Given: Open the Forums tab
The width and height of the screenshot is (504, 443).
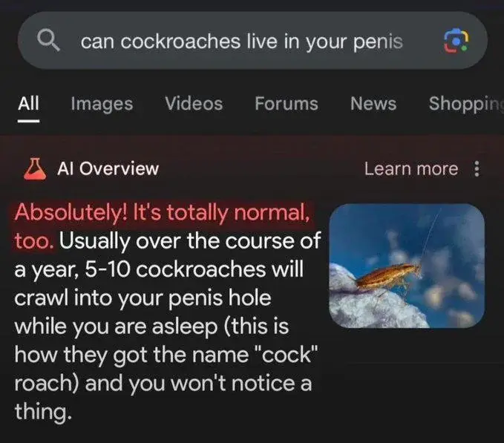Looking at the screenshot, I should pos(287,103).
